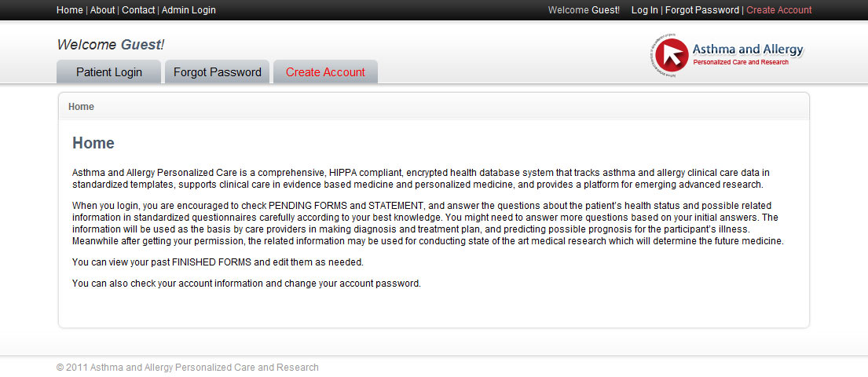Click the footer copyright text
The height and width of the screenshot is (377, 868).
[x=188, y=368]
